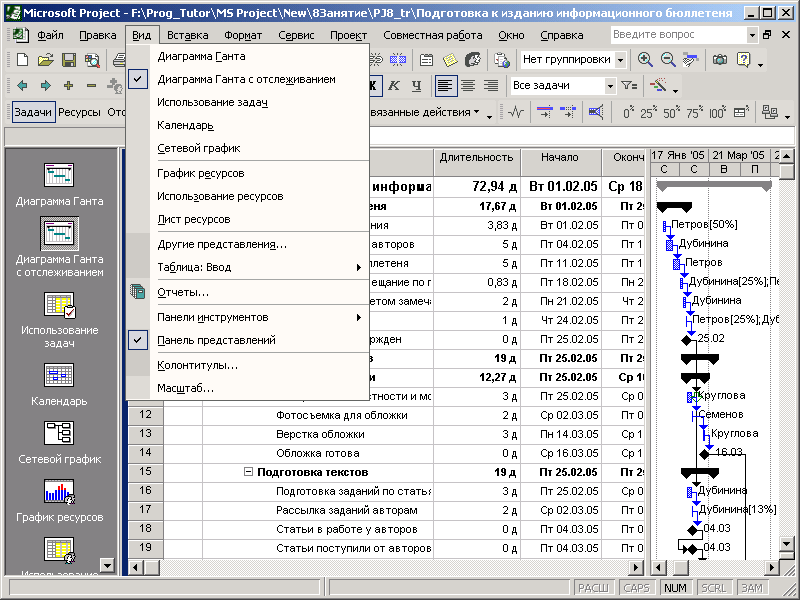Open the Все задачи filter dropdown
This screenshot has height=600, width=800.
pos(610,86)
